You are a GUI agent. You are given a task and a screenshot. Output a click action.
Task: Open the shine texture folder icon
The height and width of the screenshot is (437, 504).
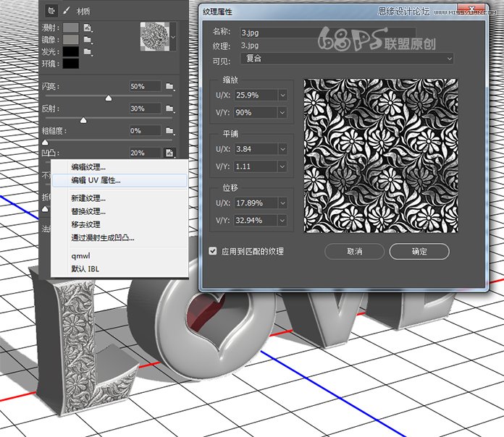pos(169,86)
